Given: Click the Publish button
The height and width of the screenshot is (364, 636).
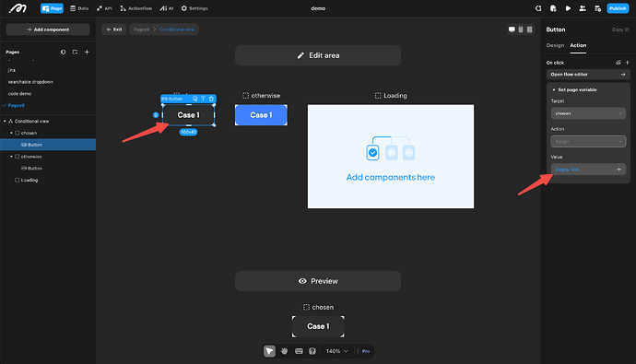Looking at the screenshot, I should [618, 8].
